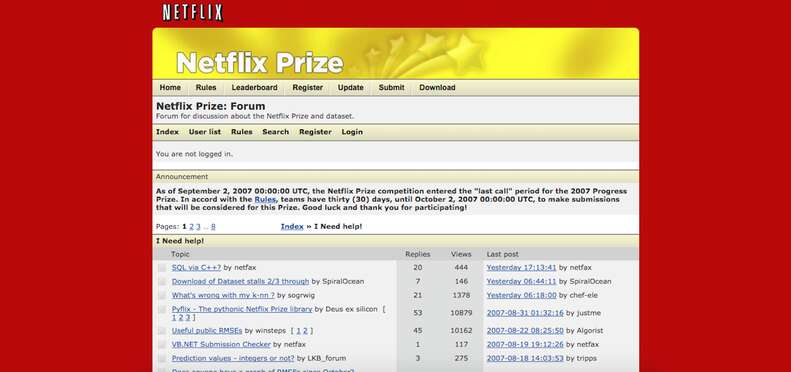Viewport: 791px width, 372px height.
Task: Open the Leaderboard tab
Action: click(254, 87)
